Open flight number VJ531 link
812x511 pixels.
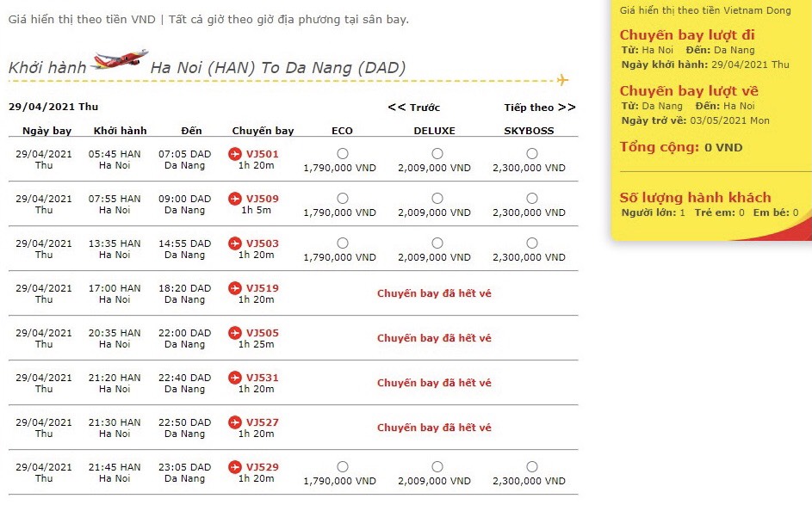(262, 378)
